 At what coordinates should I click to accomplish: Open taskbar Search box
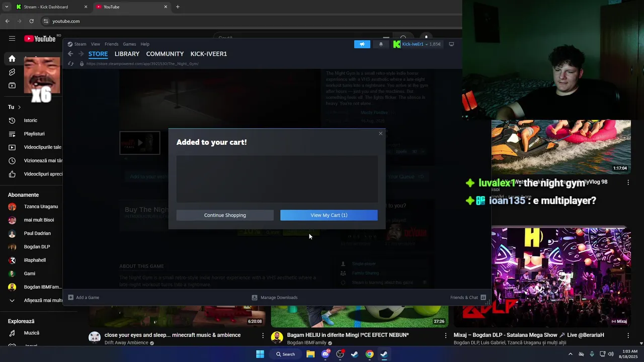click(x=286, y=354)
